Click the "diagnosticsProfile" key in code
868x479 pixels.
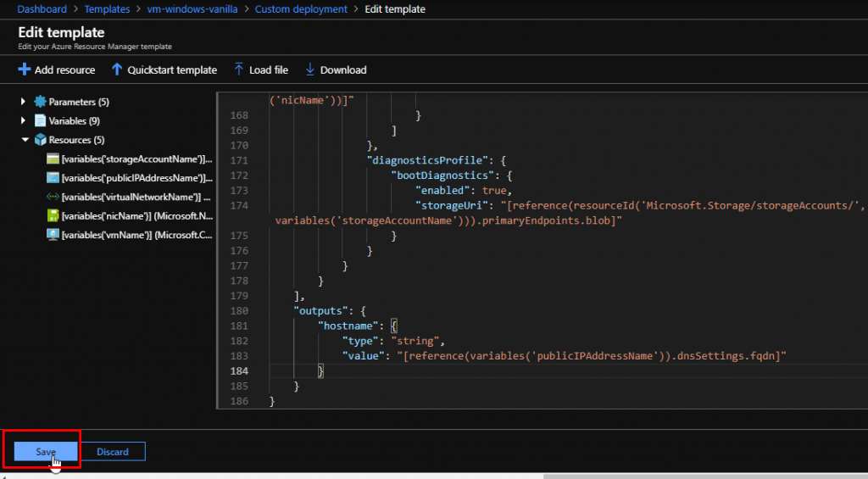[427, 160]
